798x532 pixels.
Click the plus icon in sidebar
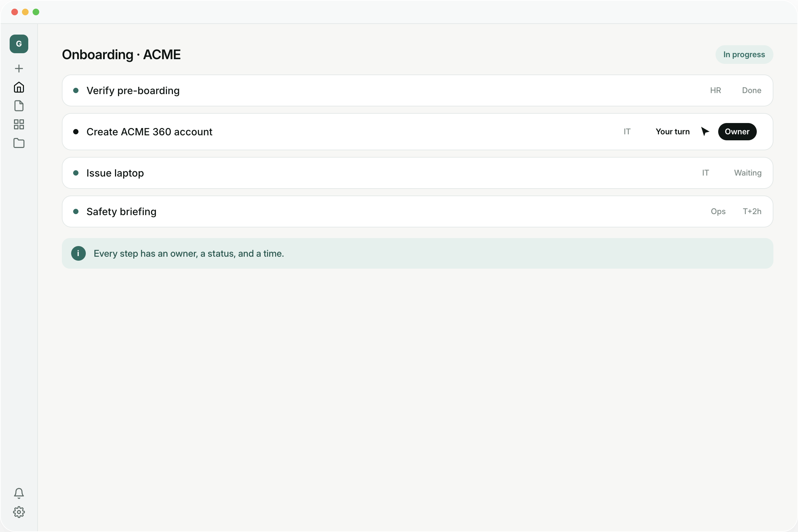19,68
